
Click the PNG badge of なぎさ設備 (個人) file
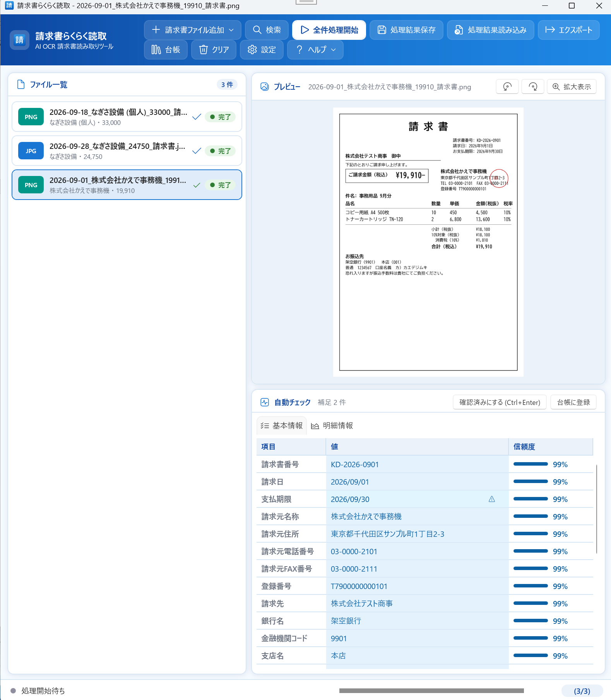[x=31, y=117]
